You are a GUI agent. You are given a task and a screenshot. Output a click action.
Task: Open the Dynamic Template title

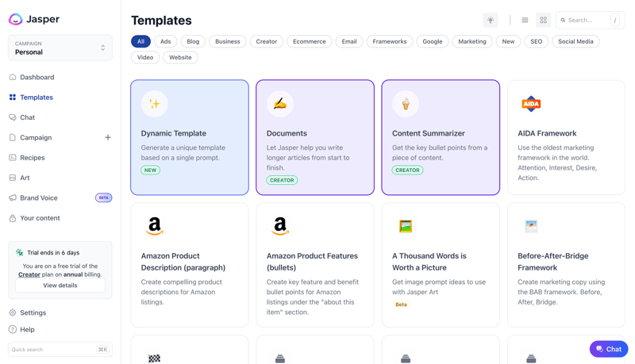point(173,133)
